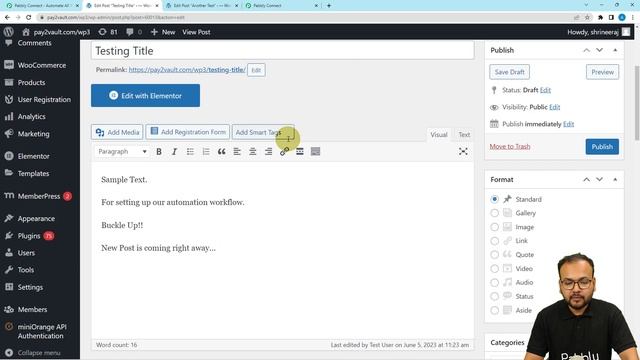Select Audio post format
The width and height of the screenshot is (640, 360).
494,282
